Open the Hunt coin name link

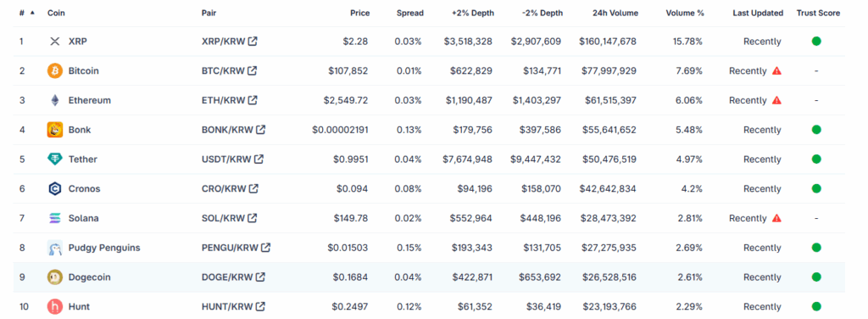(79, 306)
